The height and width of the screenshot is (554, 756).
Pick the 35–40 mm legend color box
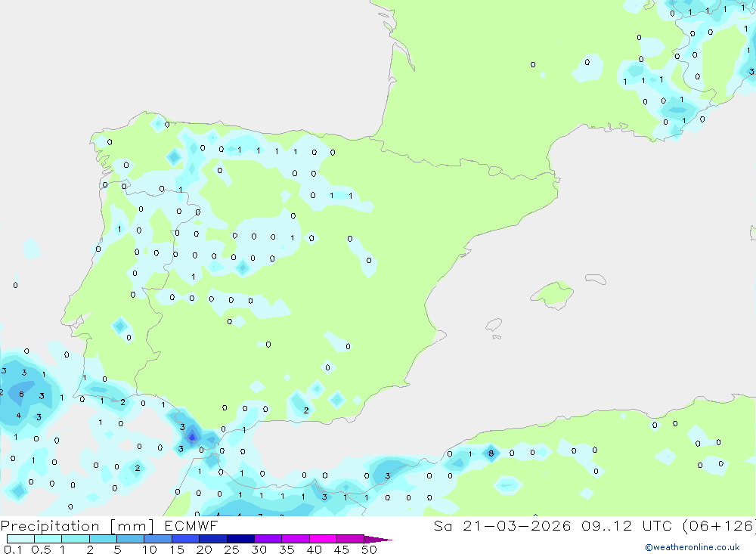pos(296,539)
